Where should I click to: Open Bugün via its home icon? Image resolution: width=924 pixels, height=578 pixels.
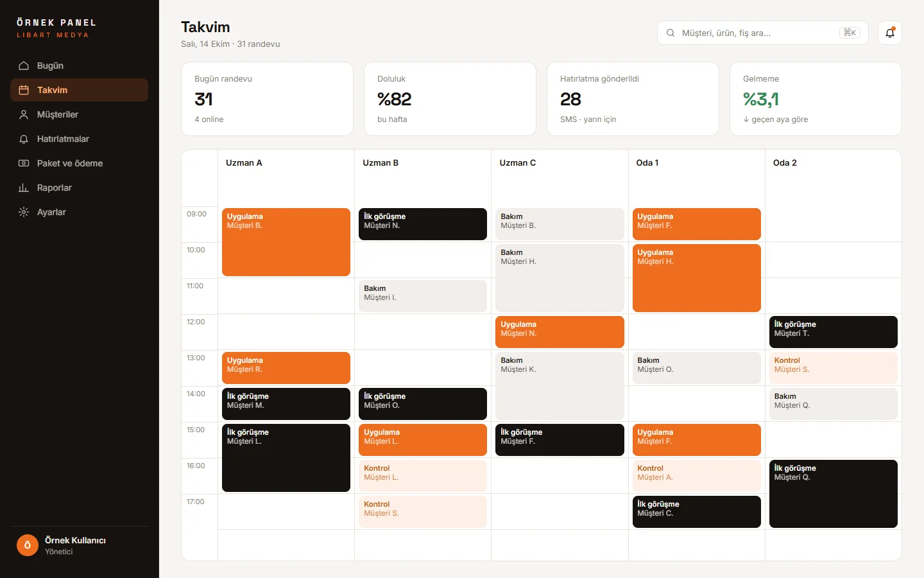coord(24,66)
